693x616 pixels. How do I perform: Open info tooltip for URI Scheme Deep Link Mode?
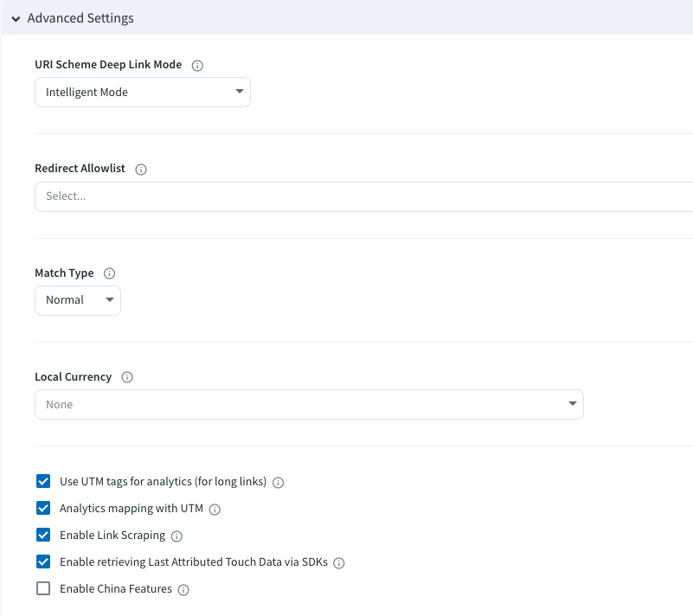coord(197,66)
